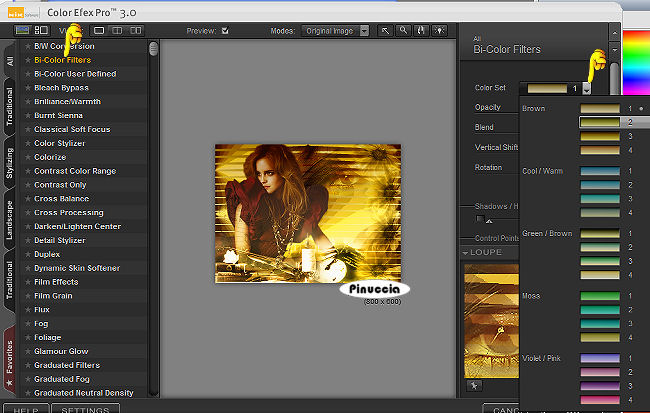Click the HELP button
Screen dimensions: 650x413
(x=26, y=409)
